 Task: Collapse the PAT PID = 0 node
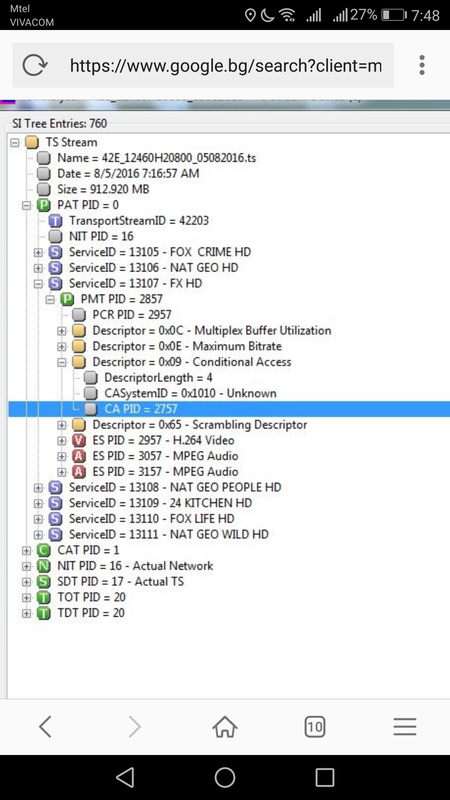pyautogui.click(x=27, y=205)
